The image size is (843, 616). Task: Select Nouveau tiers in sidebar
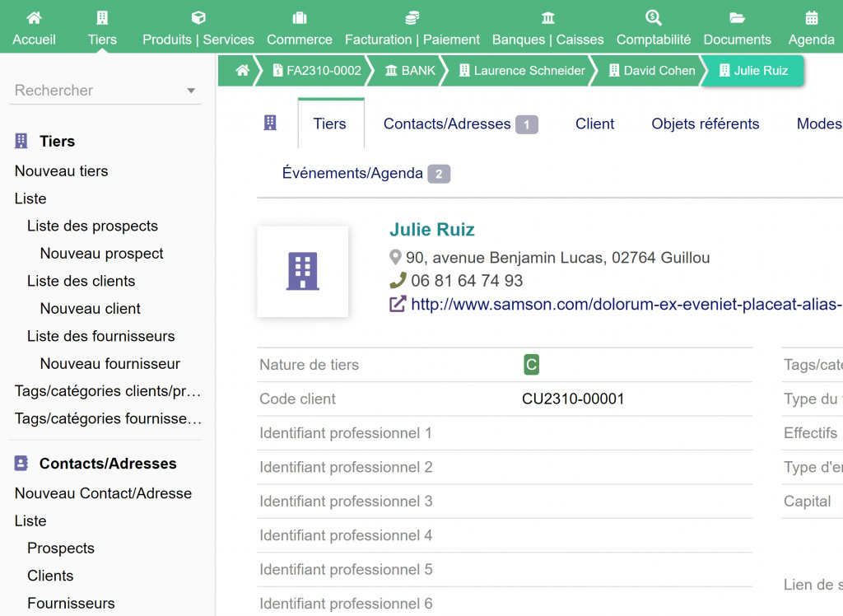pyautogui.click(x=62, y=171)
